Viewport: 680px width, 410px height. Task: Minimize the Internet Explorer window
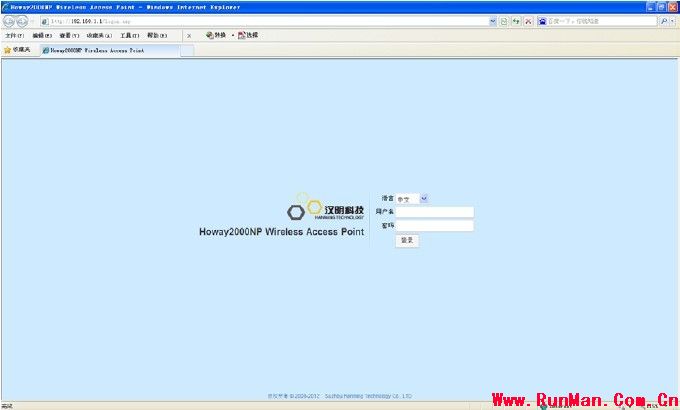click(x=651, y=7)
